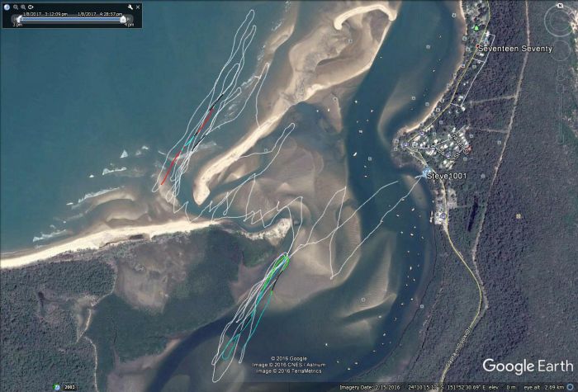578x392 pixels.
Task: Click the Google Earth logo
Action: click(526, 366)
